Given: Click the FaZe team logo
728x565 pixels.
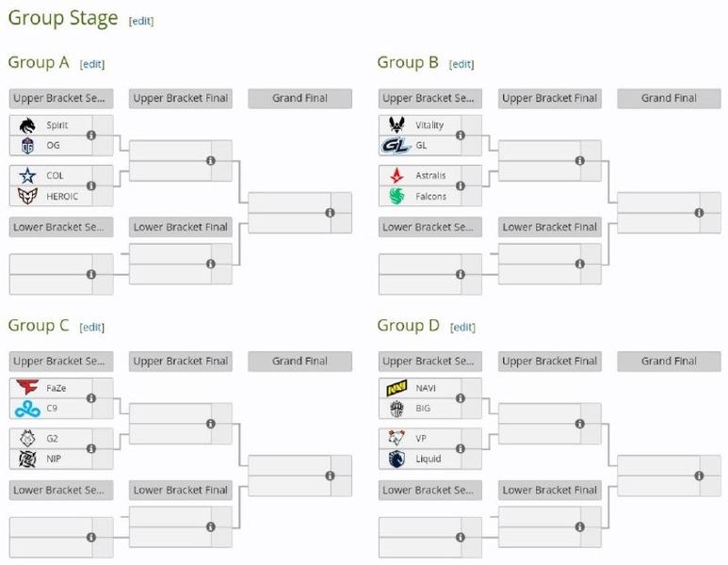Looking at the screenshot, I should (x=26, y=388).
